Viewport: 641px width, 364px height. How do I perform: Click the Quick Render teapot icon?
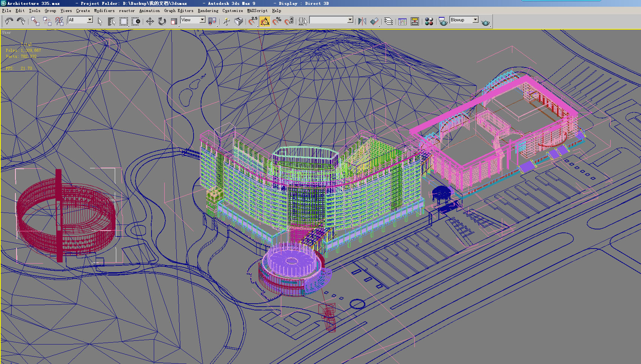[x=485, y=22]
